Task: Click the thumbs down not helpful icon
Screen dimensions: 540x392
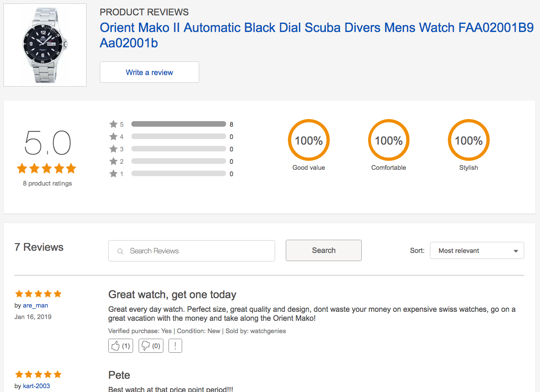Action: pyautogui.click(x=145, y=346)
